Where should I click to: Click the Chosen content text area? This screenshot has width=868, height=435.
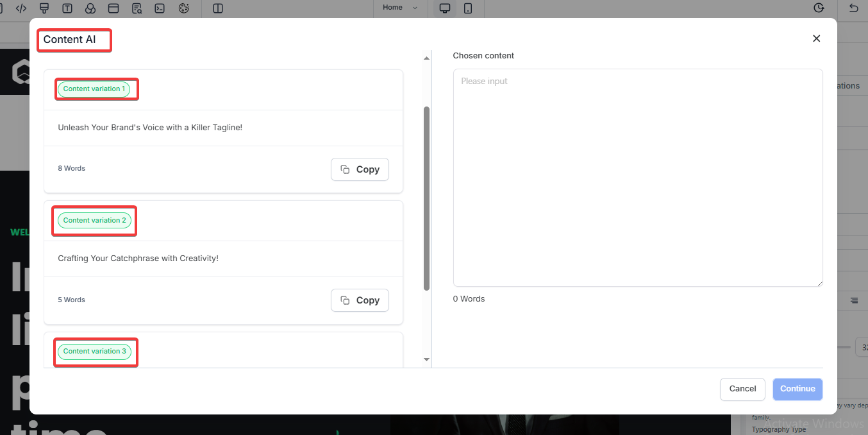click(637, 178)
